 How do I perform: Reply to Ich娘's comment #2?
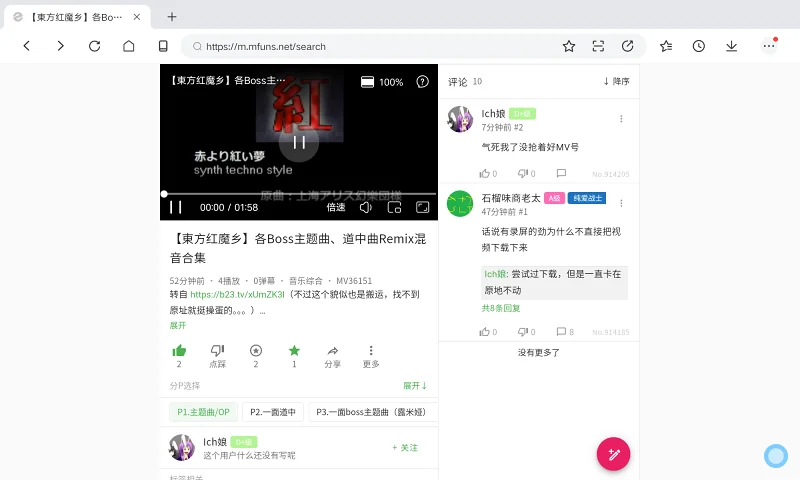[x=561, y=173]
